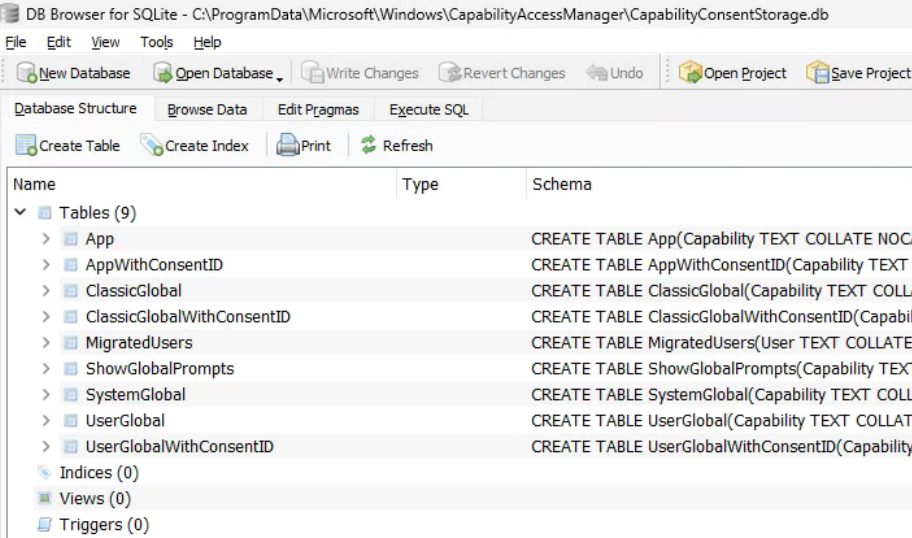Select the SystemGlobal table
Viewport: 912px width, 538px height.
click(135, 395)
